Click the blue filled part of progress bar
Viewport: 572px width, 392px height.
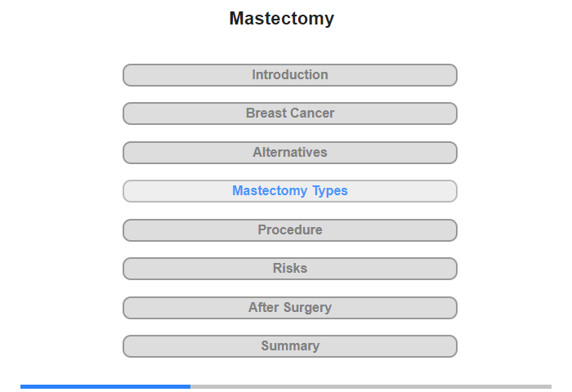105,386
